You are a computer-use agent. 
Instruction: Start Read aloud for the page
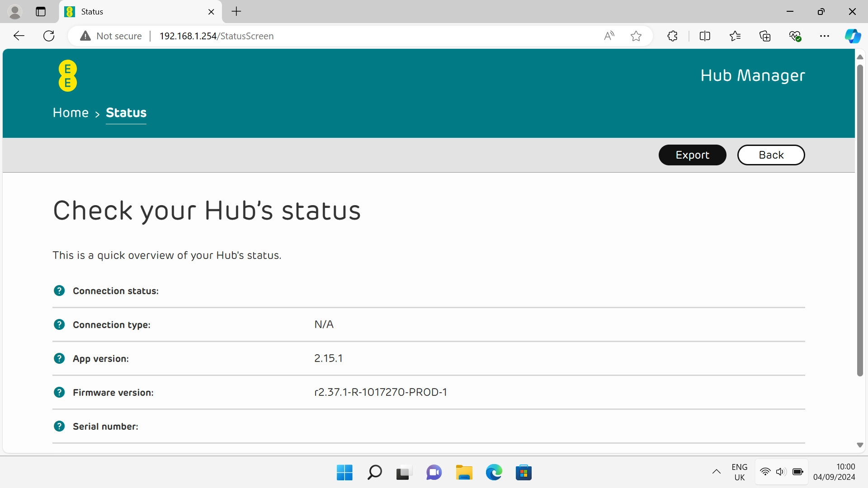click(x=609, y=36)
